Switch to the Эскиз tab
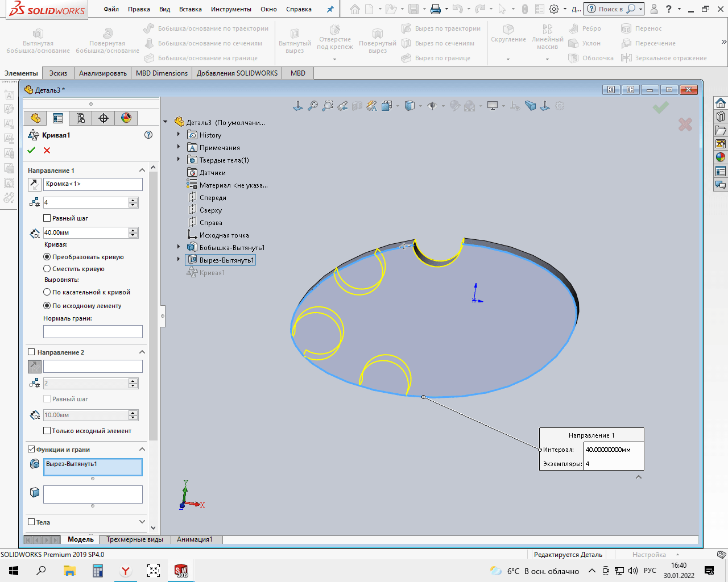This screenshot has width=728, height=582. coord(58,73)
